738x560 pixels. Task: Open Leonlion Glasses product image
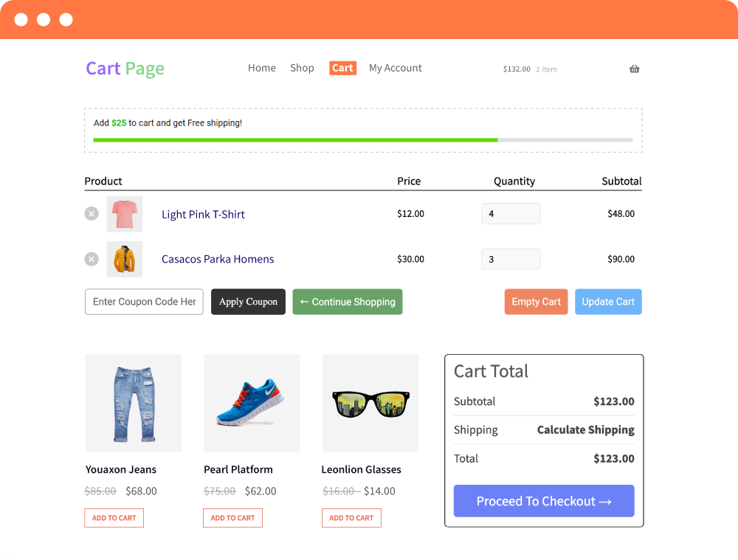tap(370, 404)
